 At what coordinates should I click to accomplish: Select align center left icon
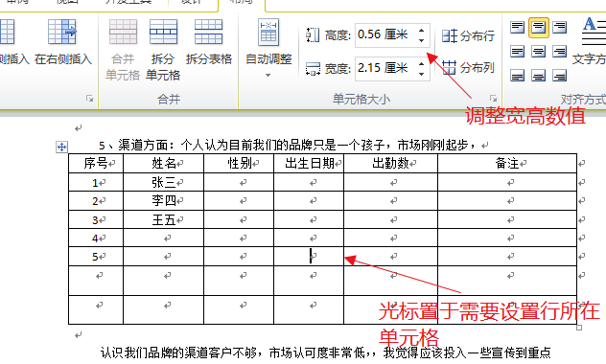517,52
